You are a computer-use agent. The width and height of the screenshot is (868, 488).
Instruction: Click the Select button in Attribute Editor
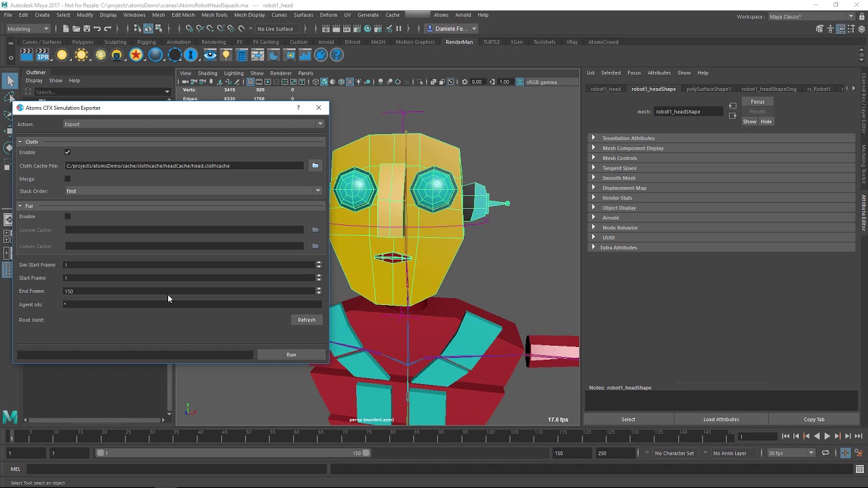pos(629,420)
